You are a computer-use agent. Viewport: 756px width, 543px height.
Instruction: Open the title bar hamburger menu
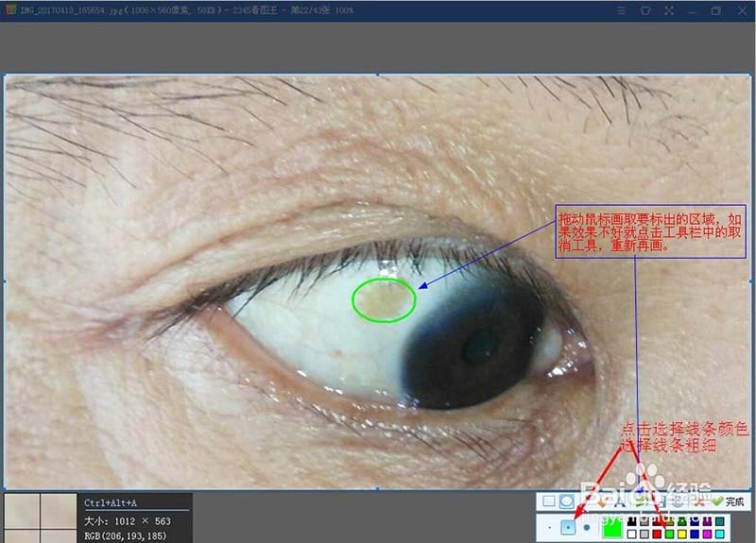(x=622, y=10)
